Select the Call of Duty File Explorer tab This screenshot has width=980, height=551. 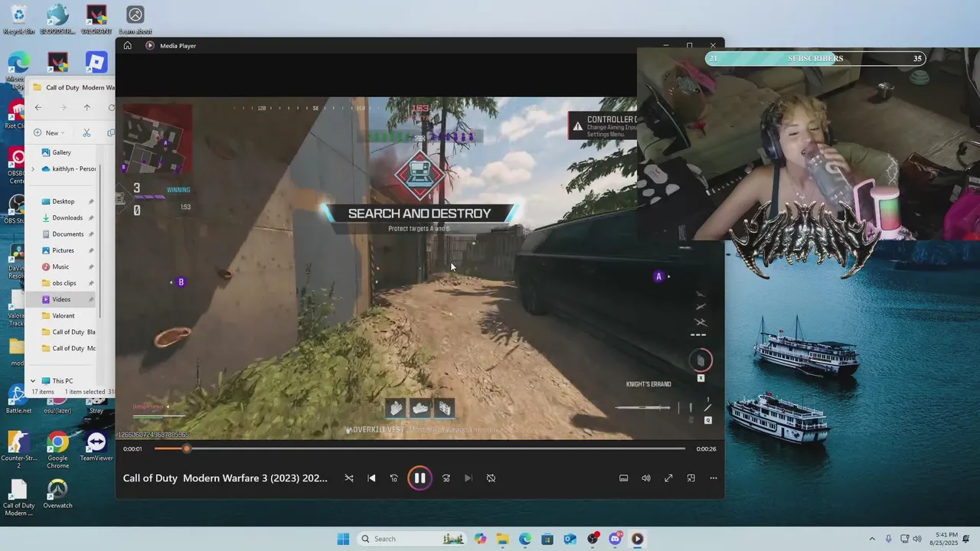point(75,87)
